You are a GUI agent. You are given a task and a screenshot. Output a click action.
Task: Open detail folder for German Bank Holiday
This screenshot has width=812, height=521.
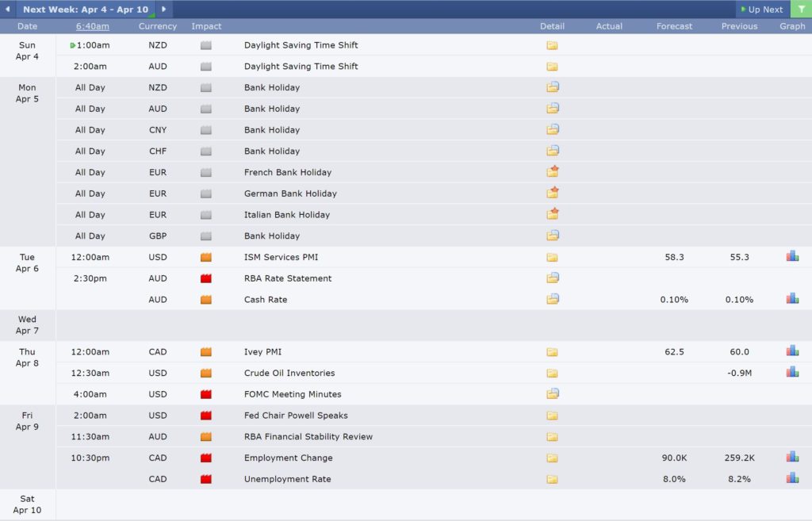click(x=553, y=193)
